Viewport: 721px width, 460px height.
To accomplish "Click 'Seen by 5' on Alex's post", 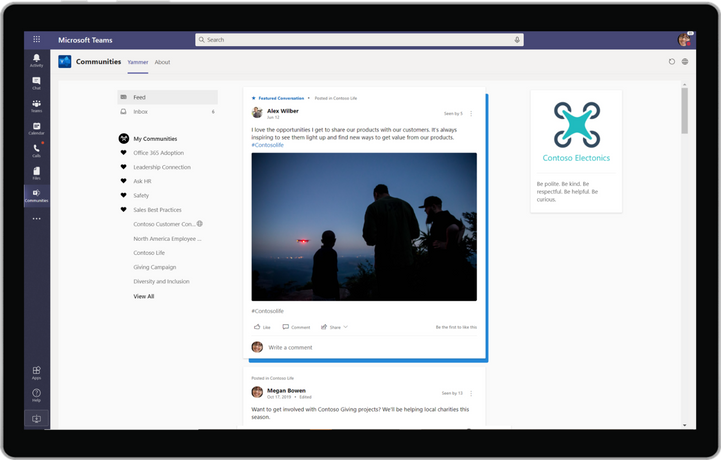I will [453, 114].
